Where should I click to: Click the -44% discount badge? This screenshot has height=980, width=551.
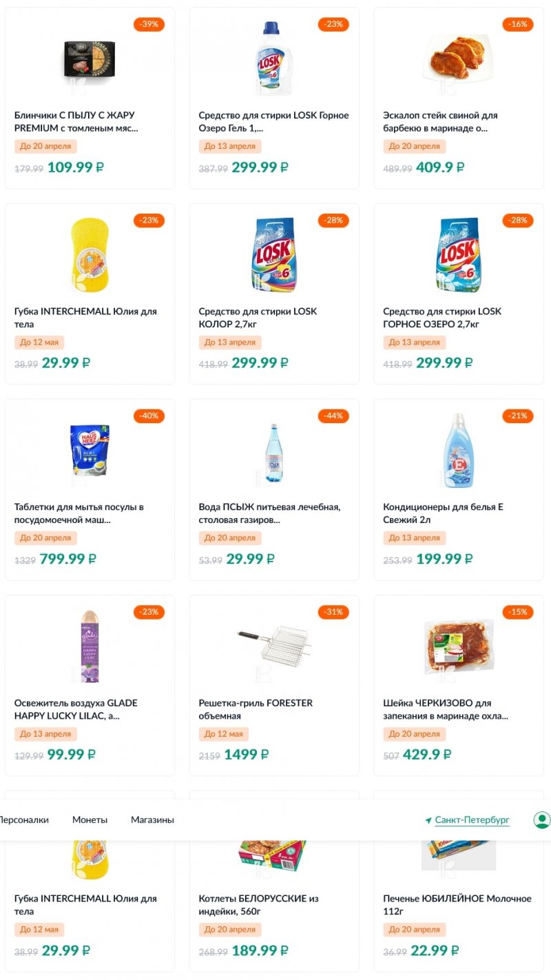click(x=333, y=416)
